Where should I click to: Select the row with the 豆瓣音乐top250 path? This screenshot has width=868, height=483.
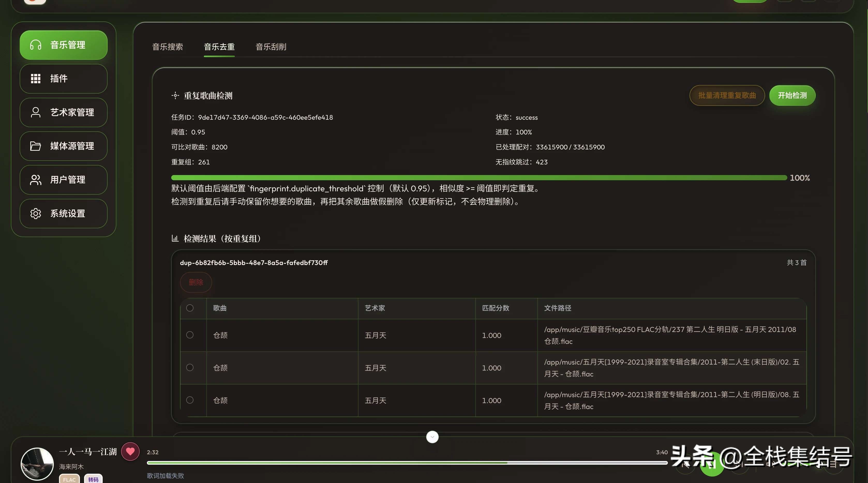(x=190, y=335)
